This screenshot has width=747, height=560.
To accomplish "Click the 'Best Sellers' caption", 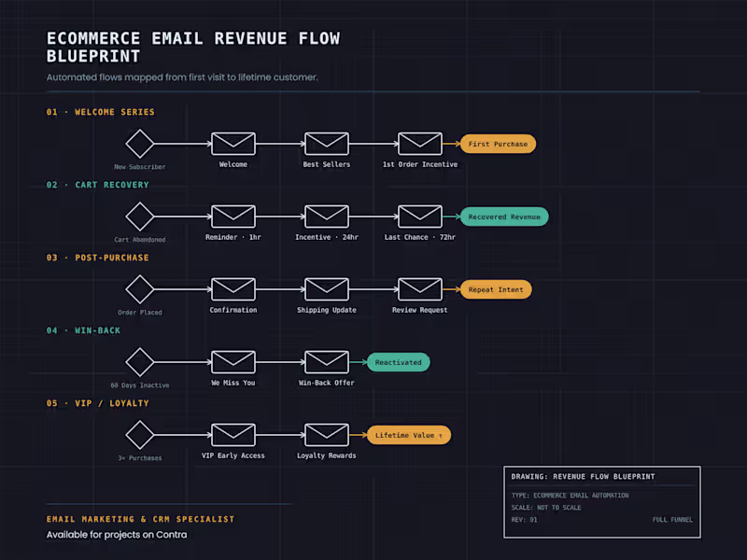I will [x=326, y=164].
